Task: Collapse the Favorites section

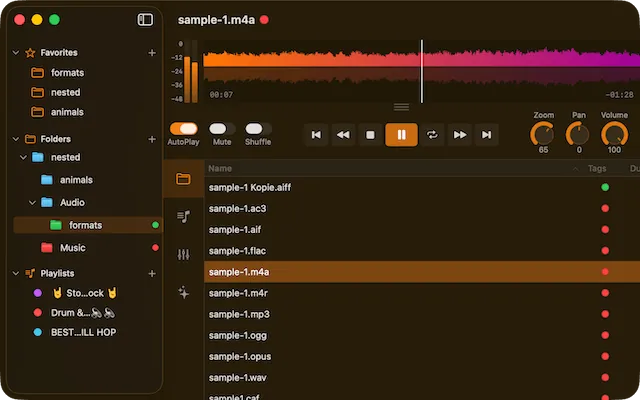Action: pyautogui.click(x=16, y=53)
